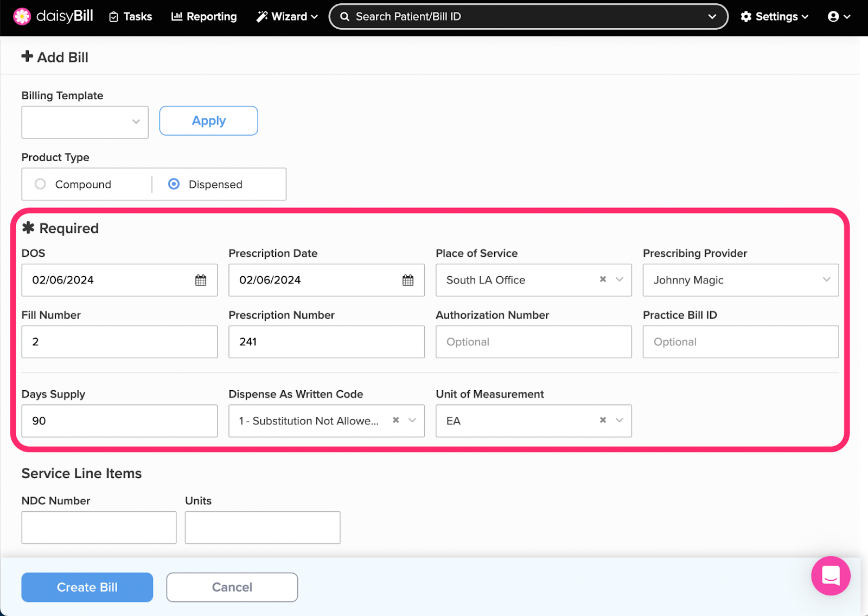The width and height of the screenshot is (868, 616).
Task: Click the daisyBill flower logo
Action: tap(22, 16)
